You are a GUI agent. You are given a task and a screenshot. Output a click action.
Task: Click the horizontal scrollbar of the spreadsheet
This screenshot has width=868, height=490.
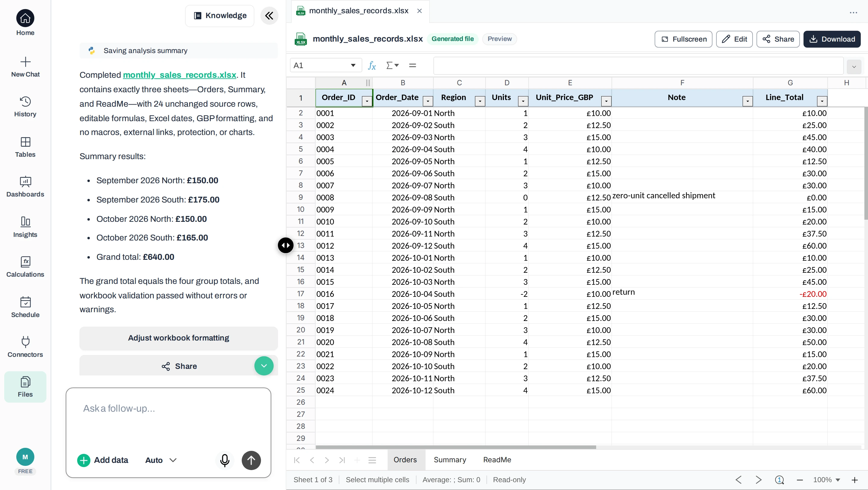[x=456, y=447]
